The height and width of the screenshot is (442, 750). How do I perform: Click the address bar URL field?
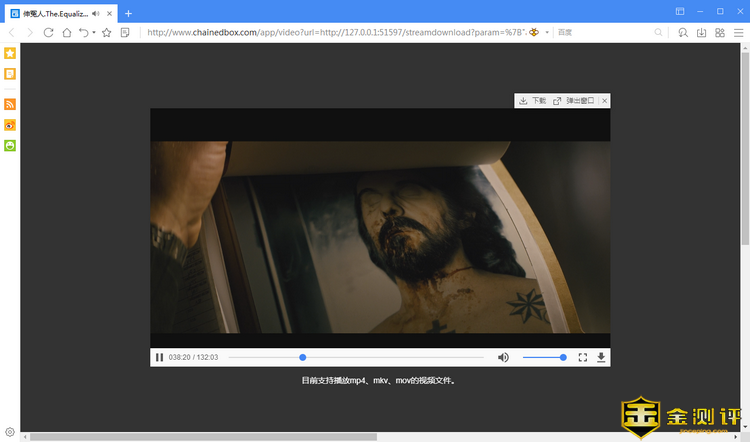330,32
